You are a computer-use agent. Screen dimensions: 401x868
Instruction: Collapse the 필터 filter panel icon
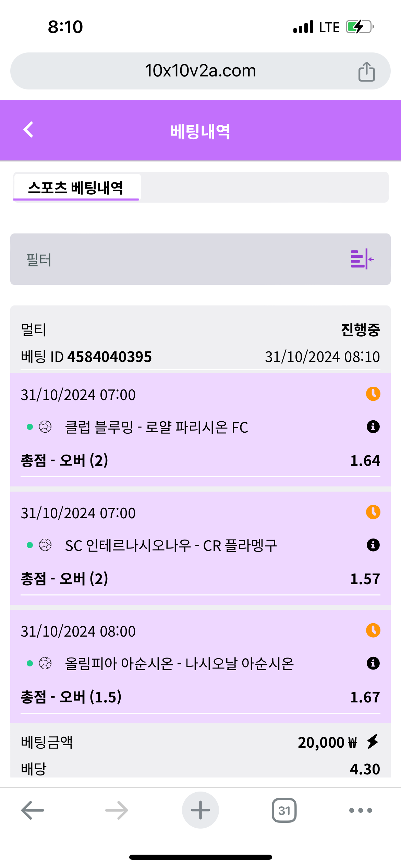(x=362, y=259)
